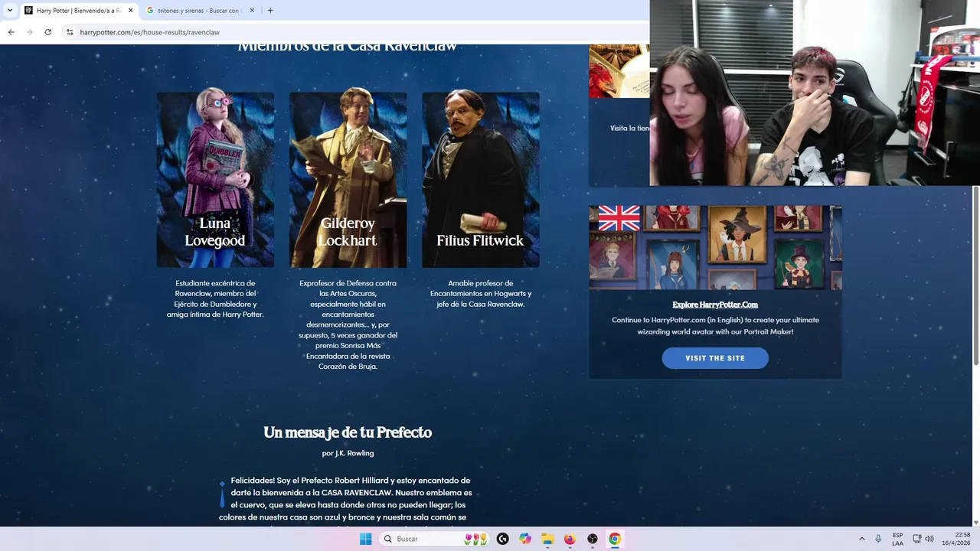Close the Harry Potter tab
980x551 pixels.
[x=130, y=11]
